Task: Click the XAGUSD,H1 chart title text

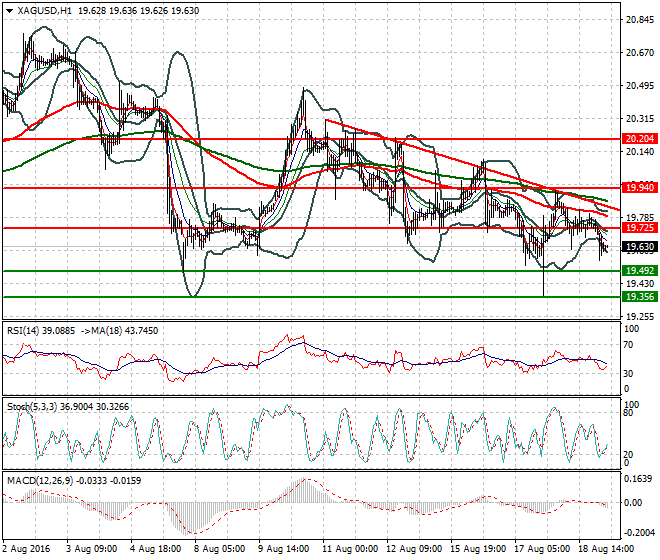Action: point(45,11)
